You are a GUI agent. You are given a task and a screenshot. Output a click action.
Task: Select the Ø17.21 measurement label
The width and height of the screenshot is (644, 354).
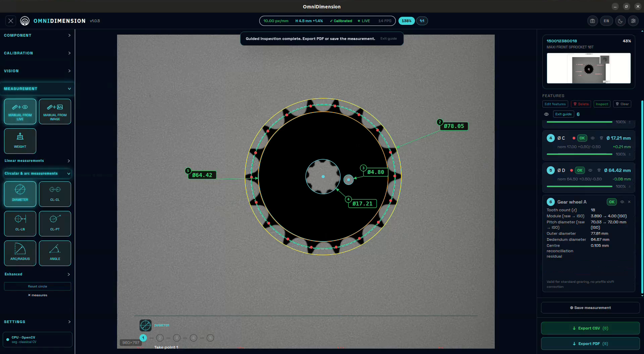pyautogui.click(x=362, y=204)
